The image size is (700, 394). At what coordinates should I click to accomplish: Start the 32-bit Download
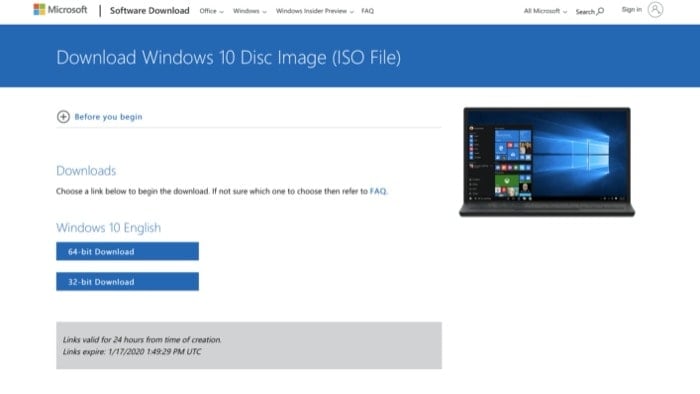[x=127, y=282]
